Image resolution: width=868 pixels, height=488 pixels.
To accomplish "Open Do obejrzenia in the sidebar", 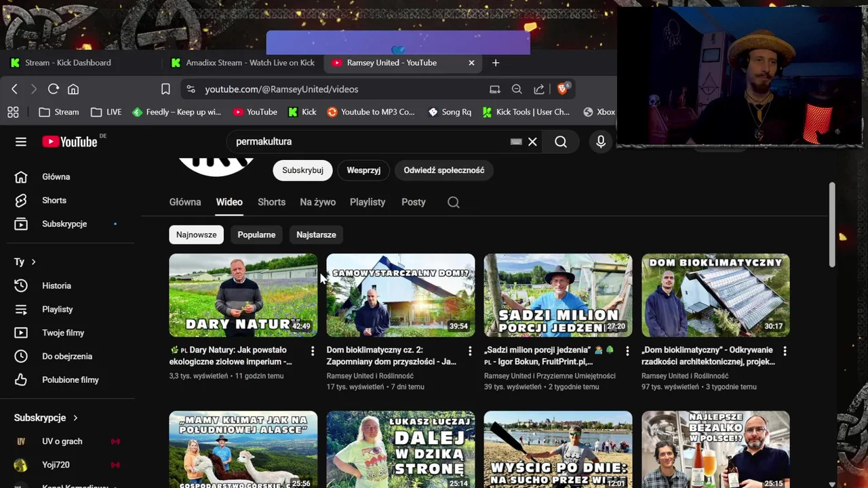I will 71,357.
